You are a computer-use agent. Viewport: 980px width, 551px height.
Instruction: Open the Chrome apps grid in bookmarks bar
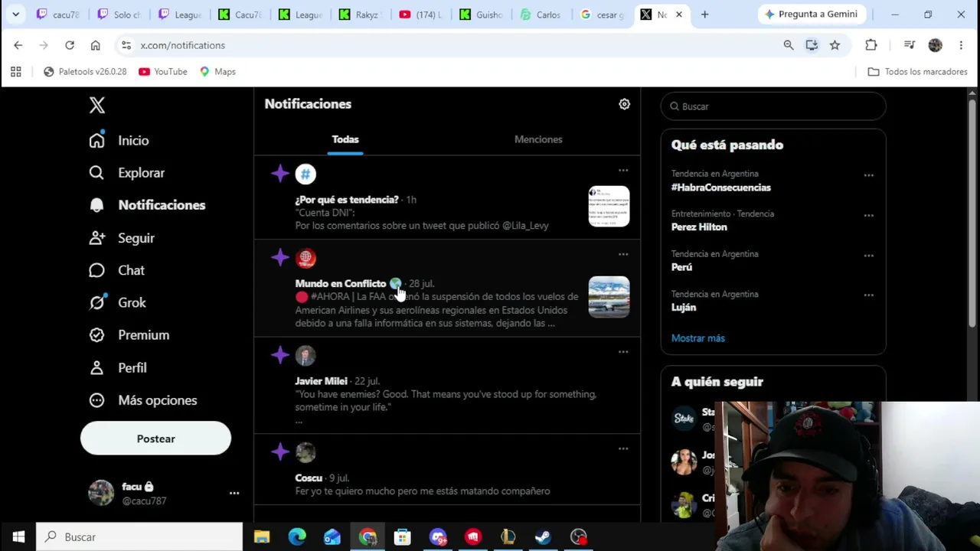click(x=15, y=72)
